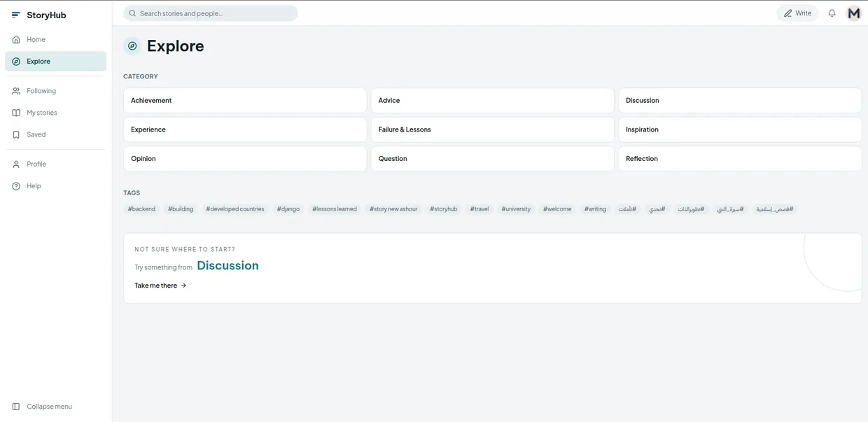The width and height of the screenshot is (868, 422).
Task: Select Explore in the sidebar
Action: coord(55,62)
